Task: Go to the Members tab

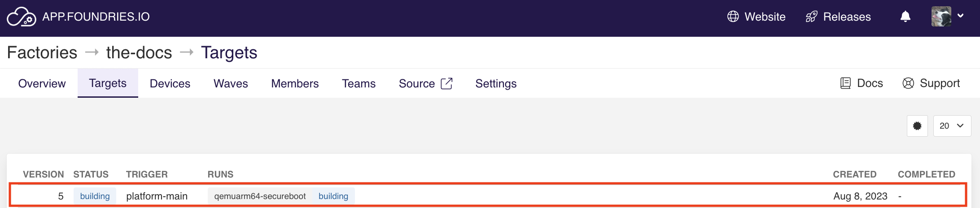Action: 295,83
